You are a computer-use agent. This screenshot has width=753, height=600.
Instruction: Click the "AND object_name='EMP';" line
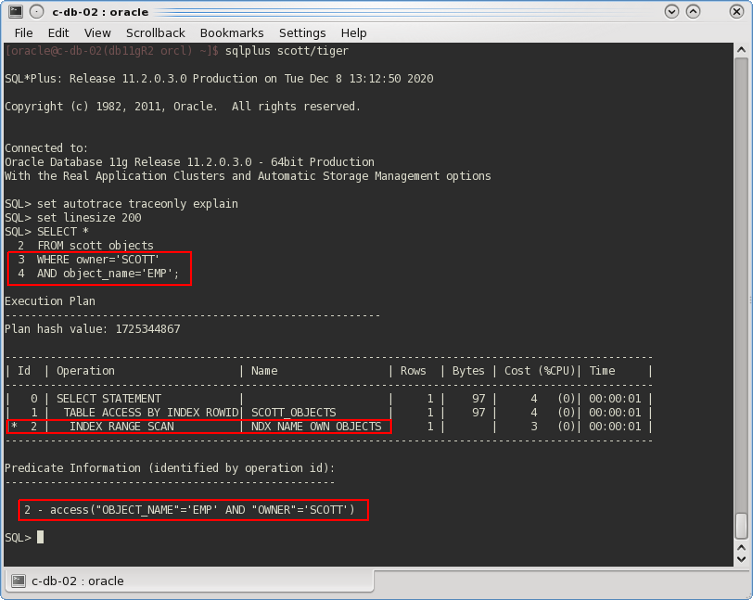(x=98, y=273)
